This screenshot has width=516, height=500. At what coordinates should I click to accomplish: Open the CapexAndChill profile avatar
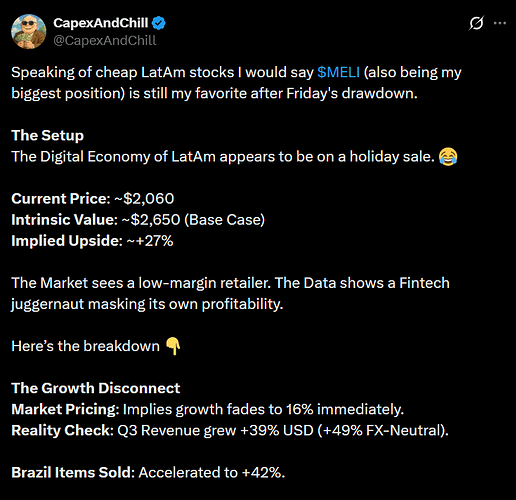28,31
